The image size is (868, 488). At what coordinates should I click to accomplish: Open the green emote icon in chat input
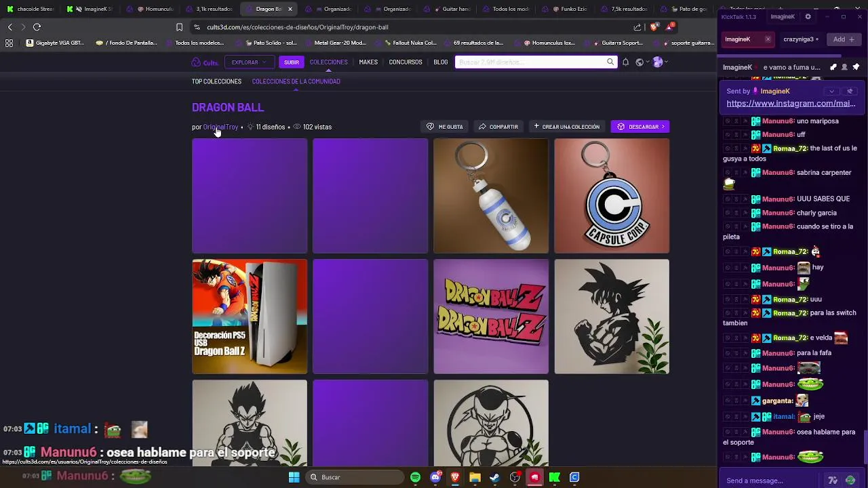point(850,481)
